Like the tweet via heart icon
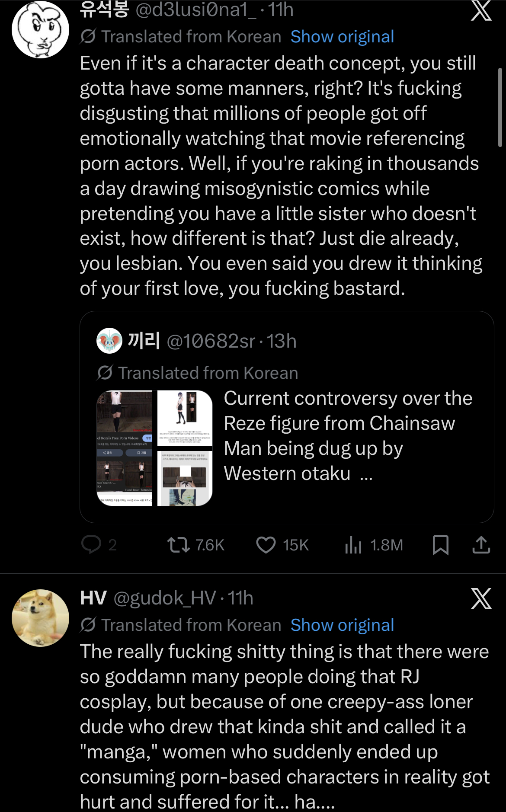The width and height of the screenshot is (506, 812). [266, 545]
